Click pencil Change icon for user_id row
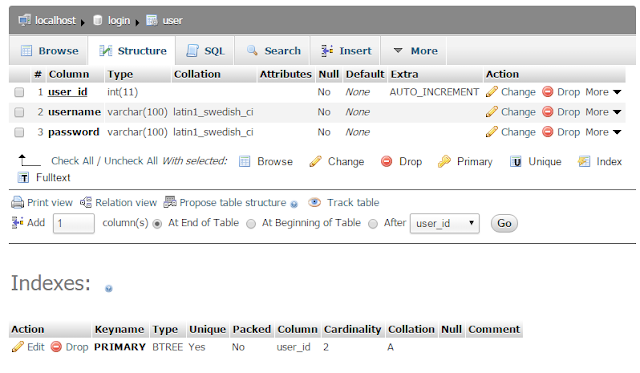Screen dimensions: 640x373 [x=492, y=92]
